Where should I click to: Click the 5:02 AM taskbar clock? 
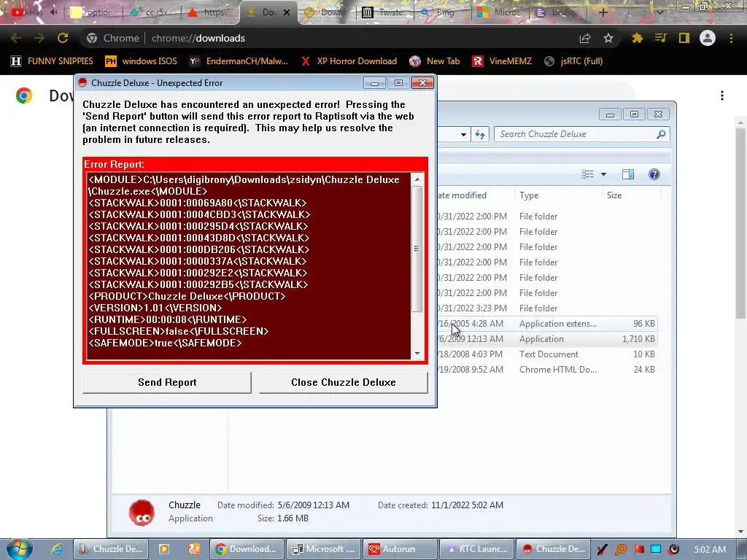[x=710, y=549]
